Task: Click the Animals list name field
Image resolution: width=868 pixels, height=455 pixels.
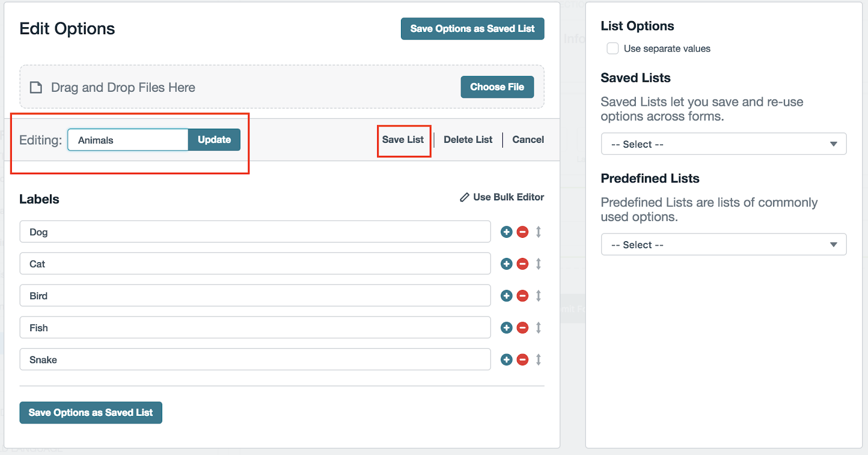Action: tap(128, 140)
